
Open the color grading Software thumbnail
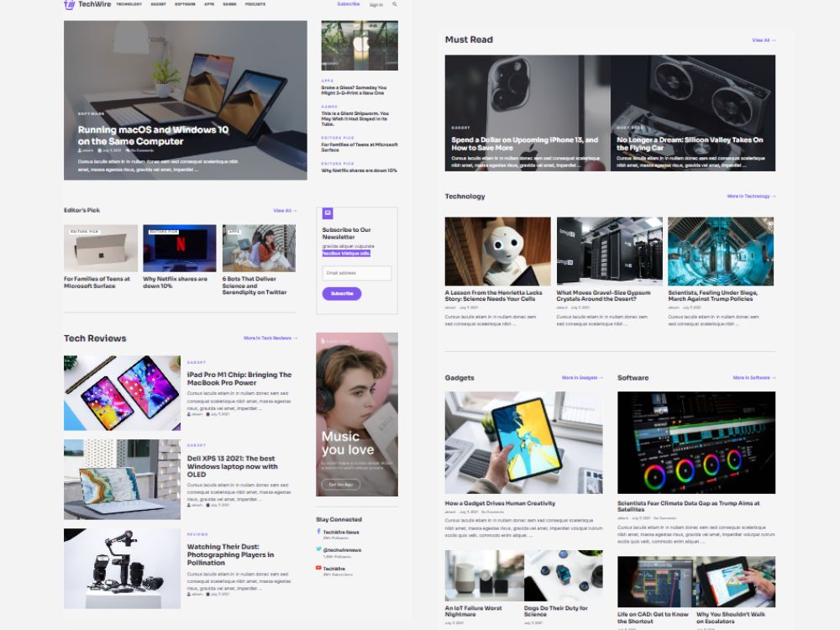click(696, 443)
